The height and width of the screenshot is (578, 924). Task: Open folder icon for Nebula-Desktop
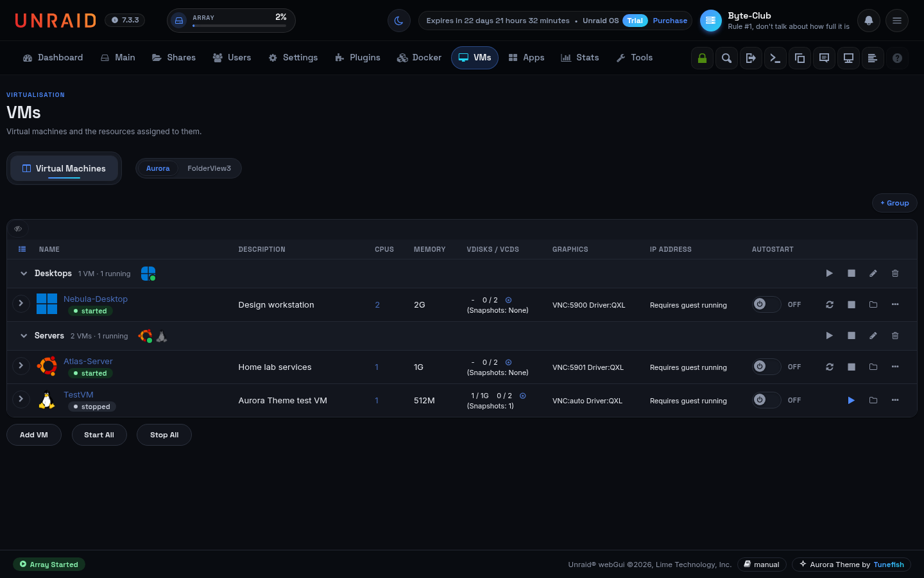coord(873,304)
